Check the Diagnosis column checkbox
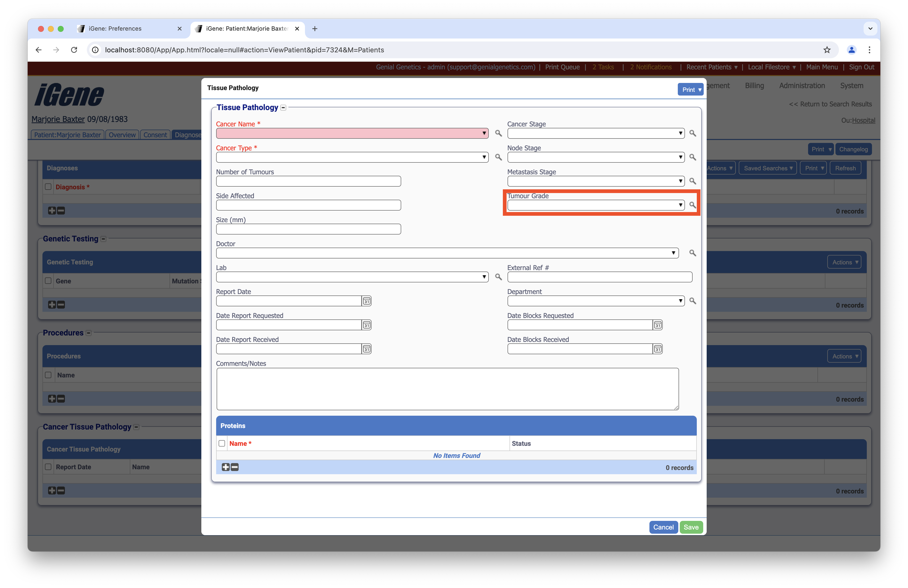This screenshot has width=908, height=588. pyautogui.click(x=48, y=187)
